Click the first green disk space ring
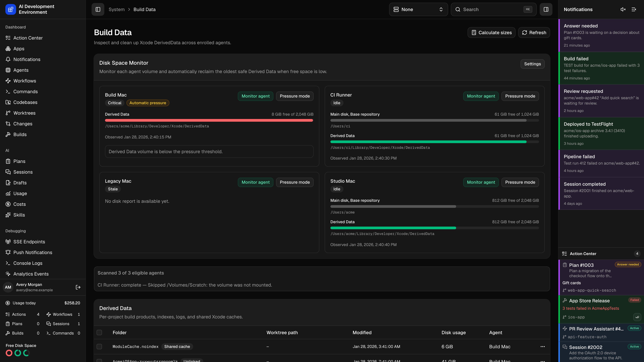This screenshot has width=644, height=362. [18, 353]
